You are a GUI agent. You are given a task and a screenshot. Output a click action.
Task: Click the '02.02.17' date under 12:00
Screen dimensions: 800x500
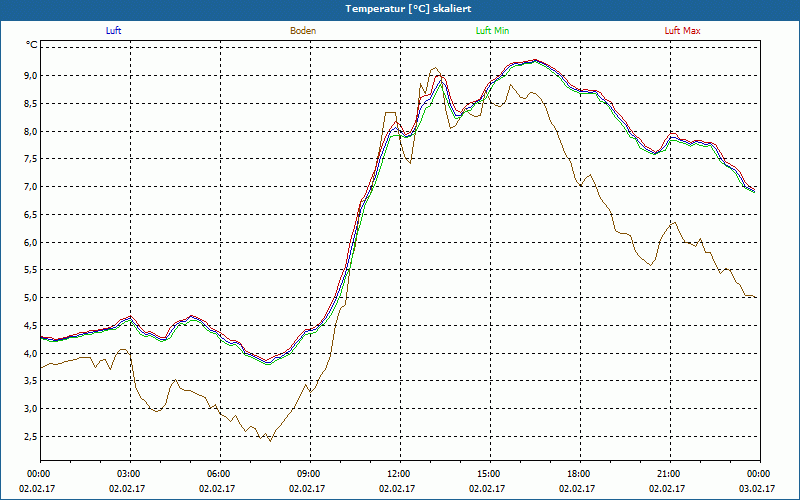pyautogui.click(x=397, y=488)
